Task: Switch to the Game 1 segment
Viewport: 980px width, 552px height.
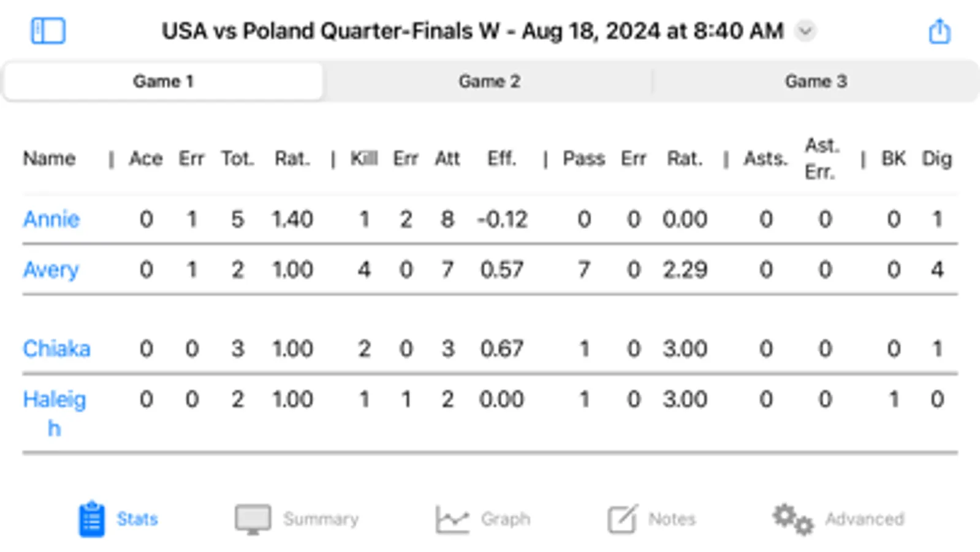Action: [163, 82]
